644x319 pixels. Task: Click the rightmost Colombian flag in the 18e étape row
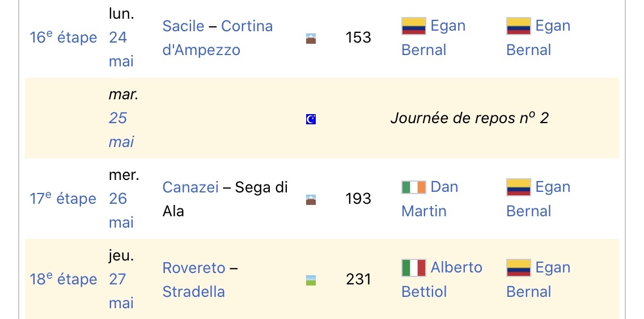518,268
